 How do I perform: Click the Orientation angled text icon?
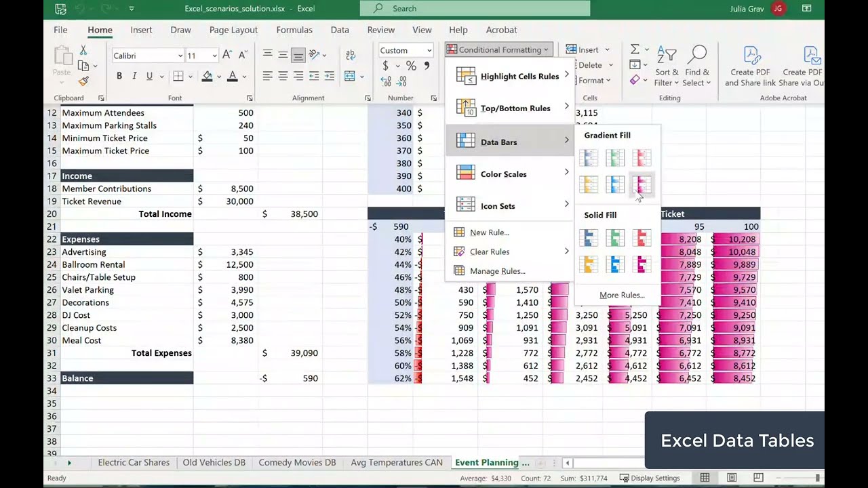click(x=314, y=55)
